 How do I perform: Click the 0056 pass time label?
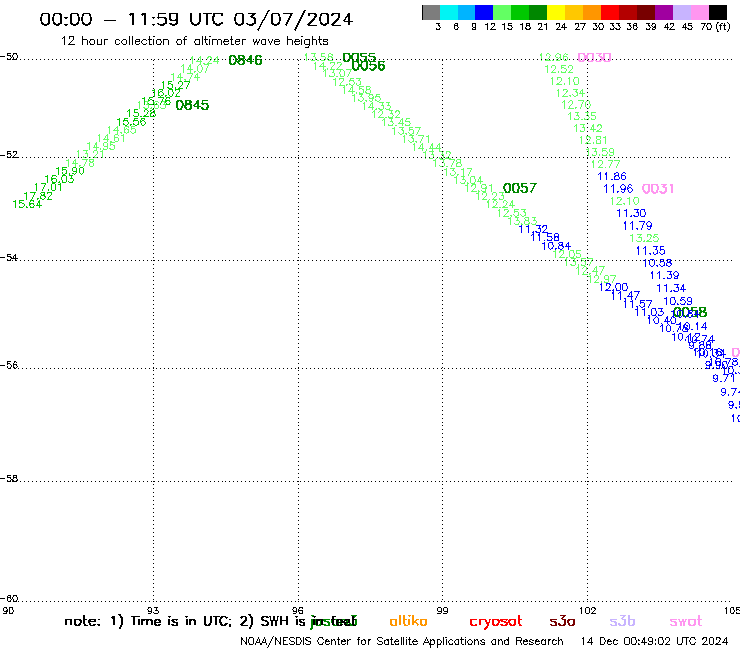(368, 66)
